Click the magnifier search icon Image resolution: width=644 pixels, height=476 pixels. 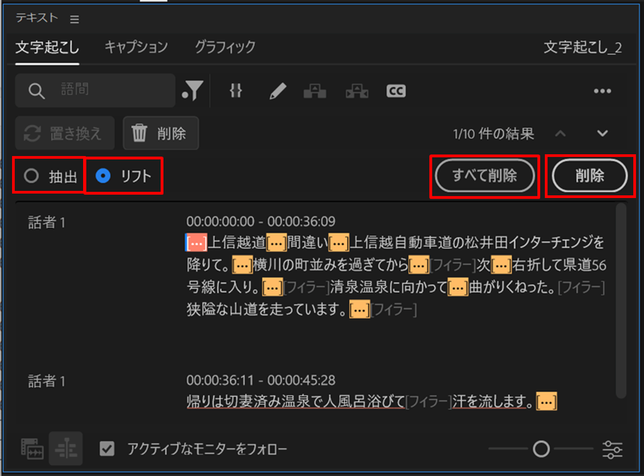pos(36,91)
